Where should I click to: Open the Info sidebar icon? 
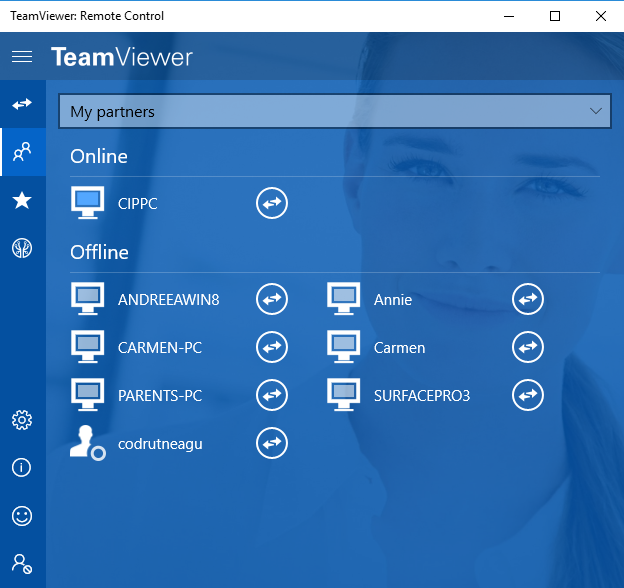(21, 467)
